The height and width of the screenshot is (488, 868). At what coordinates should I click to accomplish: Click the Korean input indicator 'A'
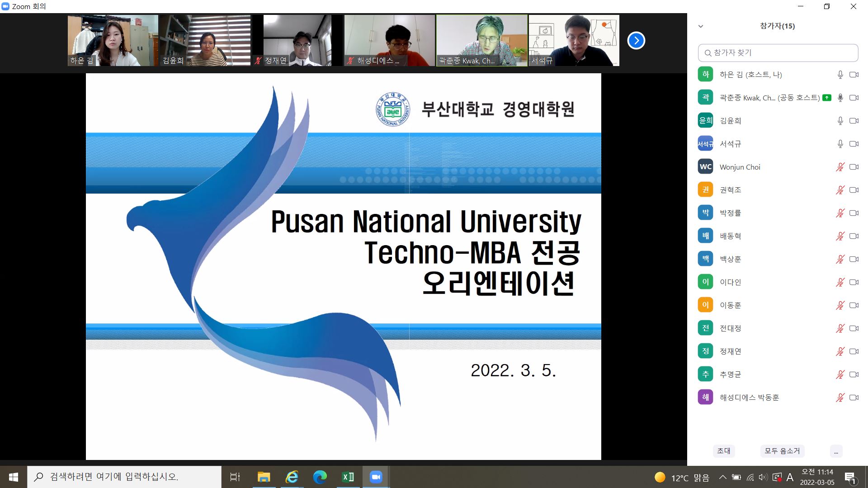[x=789, y=476]
